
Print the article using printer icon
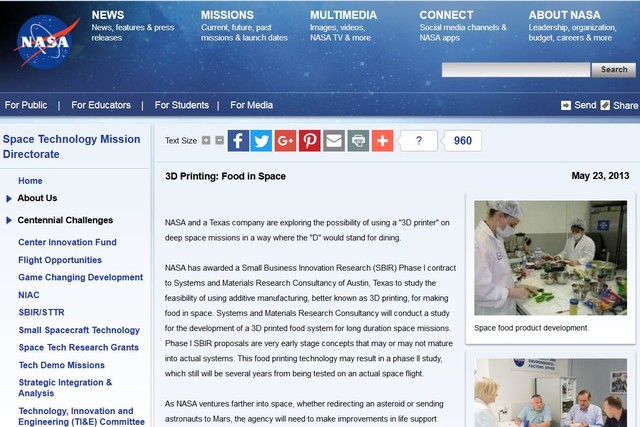tap(358, 141)
